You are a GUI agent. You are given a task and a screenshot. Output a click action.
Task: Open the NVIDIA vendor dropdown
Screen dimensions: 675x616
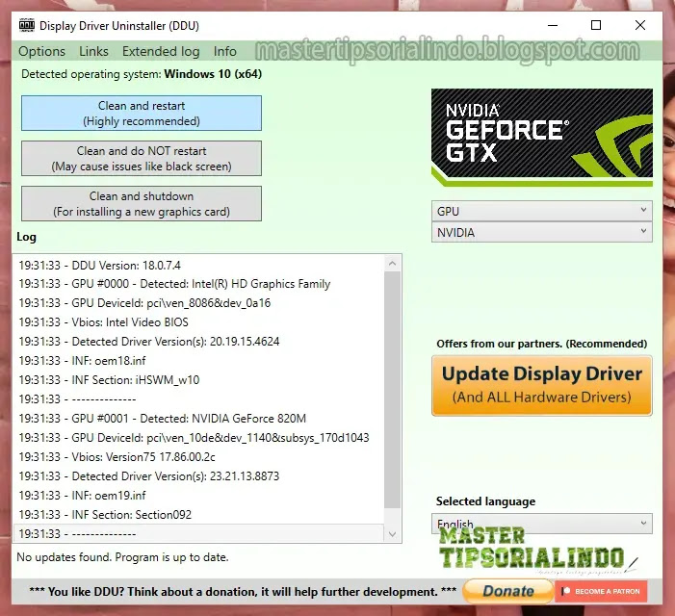[x=541, y=232]
